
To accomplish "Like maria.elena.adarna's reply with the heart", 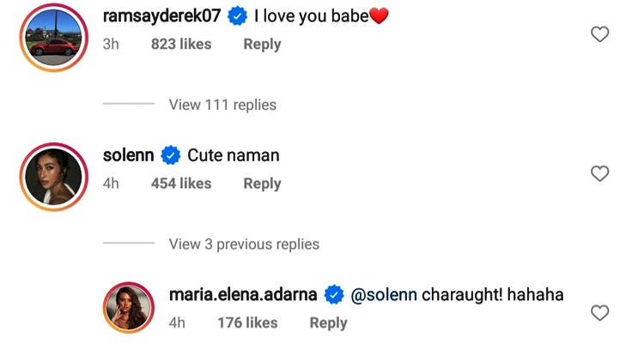I will click(x=600, y=313).
